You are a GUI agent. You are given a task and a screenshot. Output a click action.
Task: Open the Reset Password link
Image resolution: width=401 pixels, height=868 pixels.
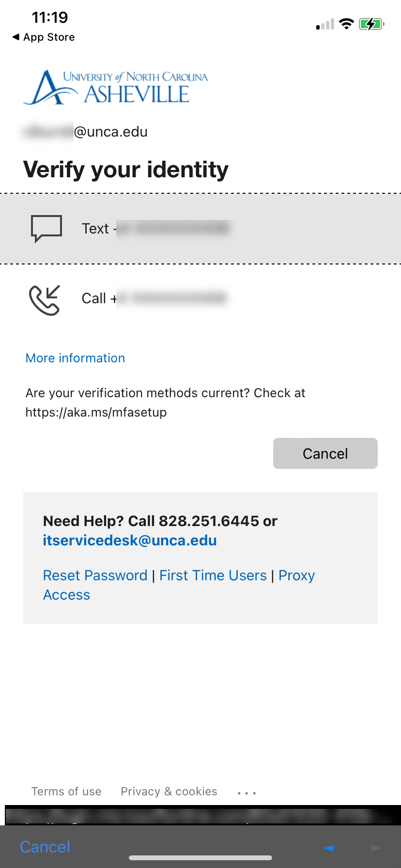pyautogui.click(x=95, y=575)
